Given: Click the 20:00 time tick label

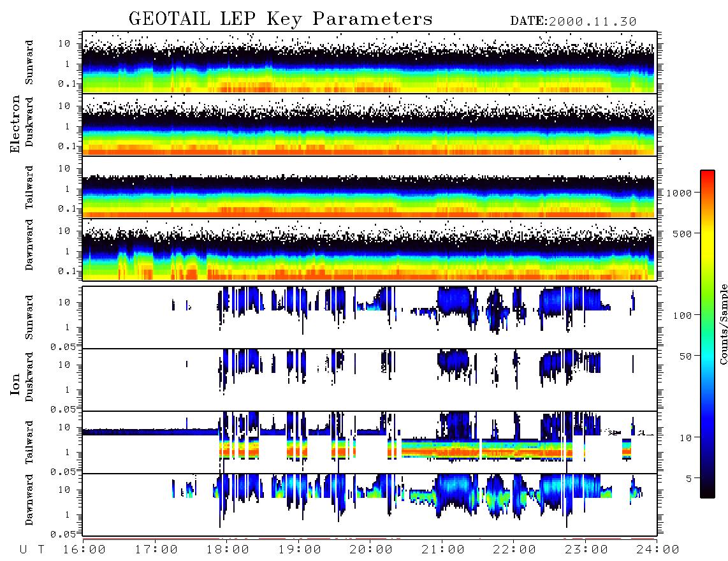Looking at the screenshot, I should [372, 550].
